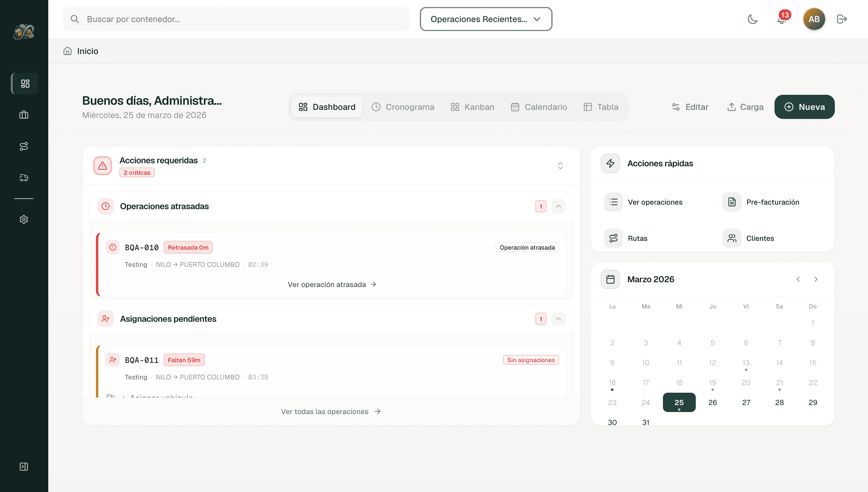Open the dashboard grid icon in sidebar

pos(25,84)
